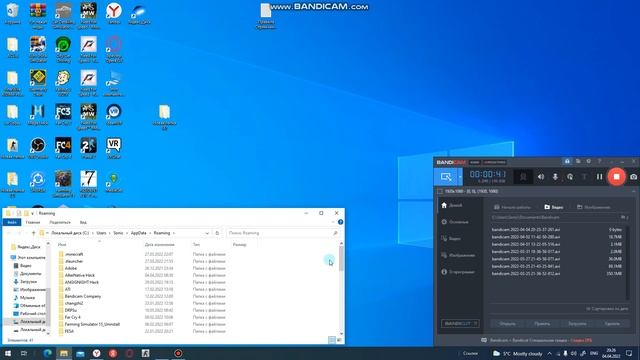Switch to Начало работы tab in Bandicam
This screenshot has width=640, height=360.
(512, 207)
